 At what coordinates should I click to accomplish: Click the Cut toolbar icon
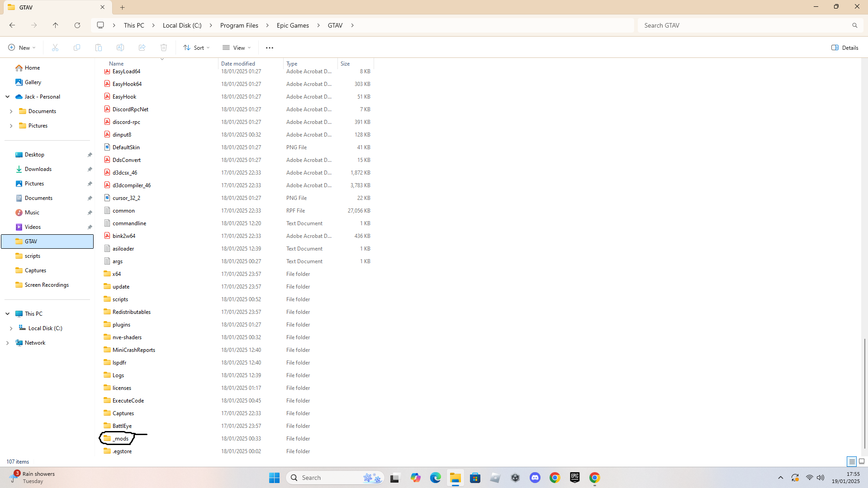click(55, 47)
